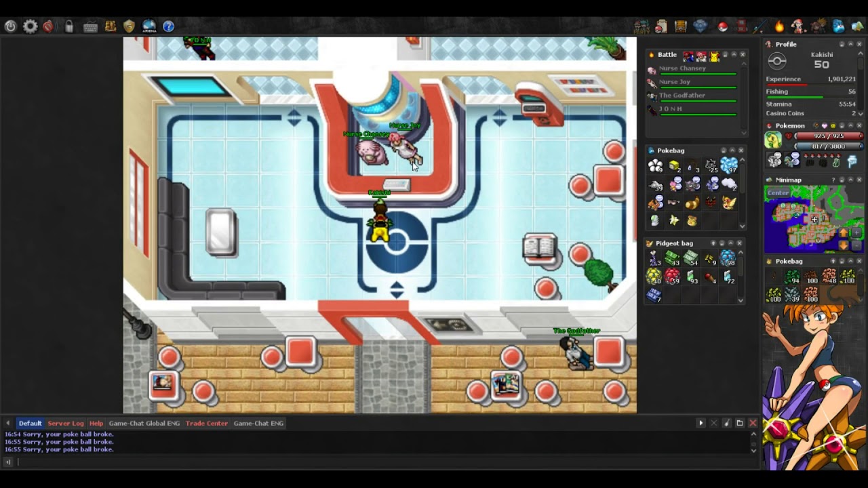The height and width of the screenshot is (488, 868).
Task: Open the Help chat tab
Action: point(96,423)
